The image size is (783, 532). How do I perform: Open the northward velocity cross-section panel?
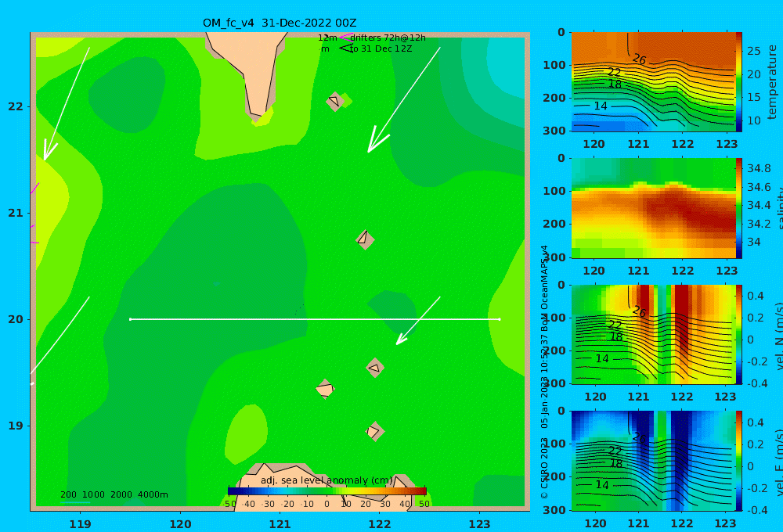click(654, 334)
